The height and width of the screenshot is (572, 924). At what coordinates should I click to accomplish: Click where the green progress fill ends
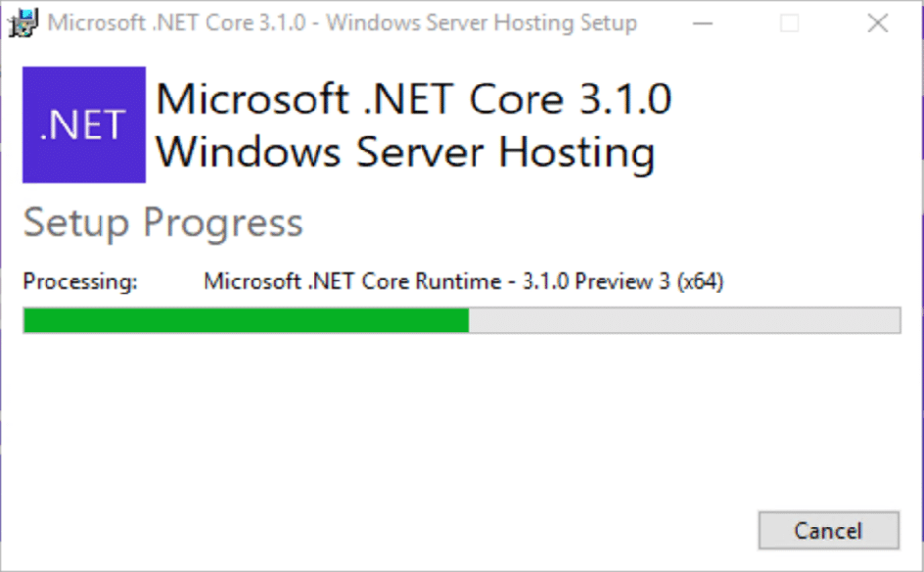click(469, 320)
